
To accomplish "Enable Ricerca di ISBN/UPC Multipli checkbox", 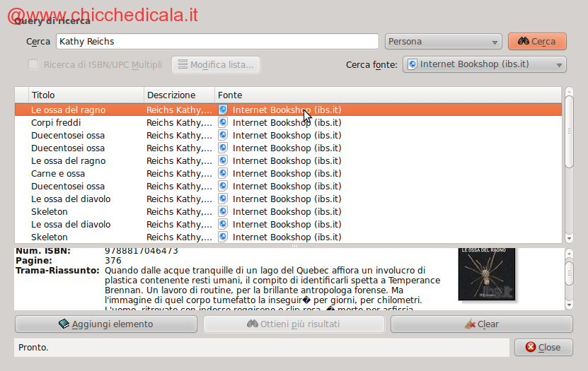I will (x=33, y=65).
